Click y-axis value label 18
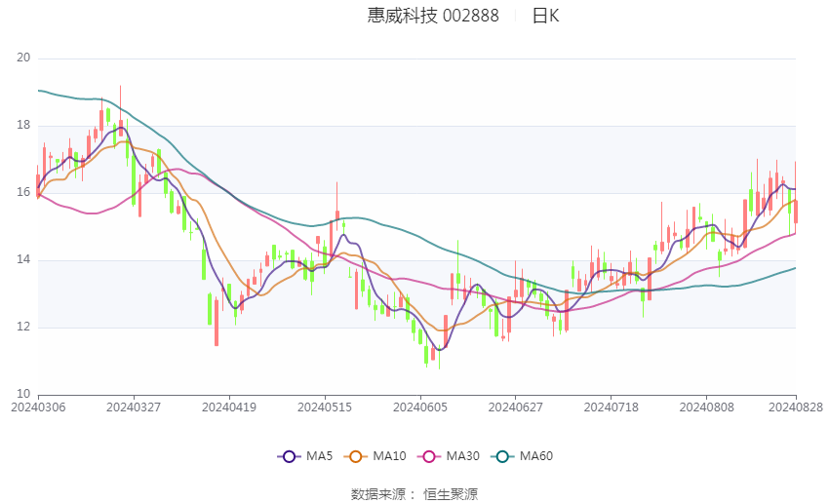 click(23, 125)
